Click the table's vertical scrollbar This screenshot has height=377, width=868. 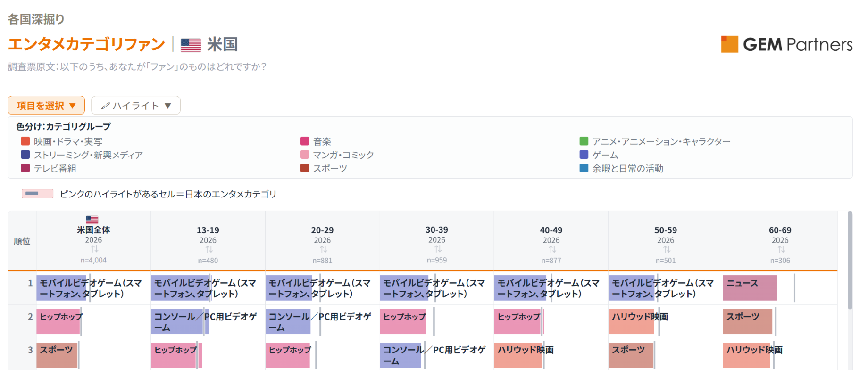pos(850,260)
